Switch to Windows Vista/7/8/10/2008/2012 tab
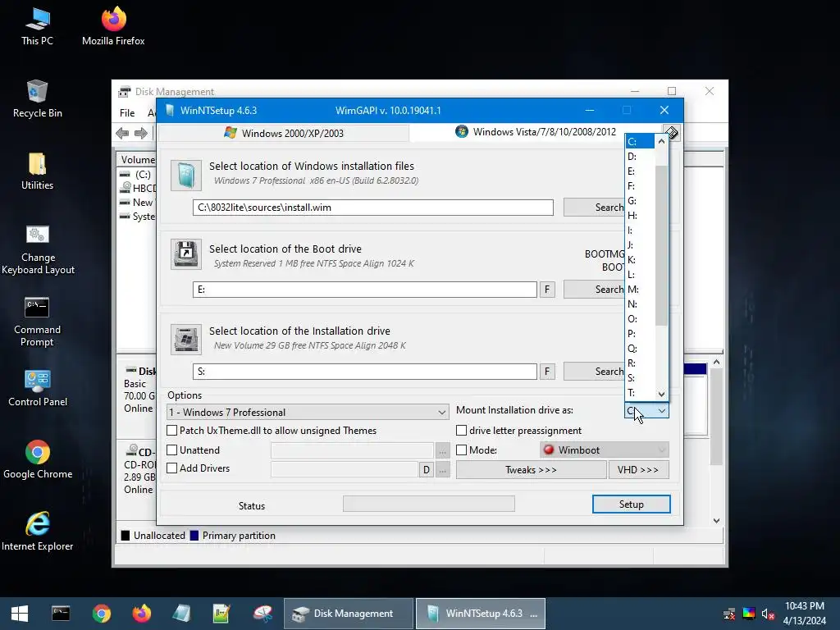Viewport: 840px width, 630px height. (536, 132)
